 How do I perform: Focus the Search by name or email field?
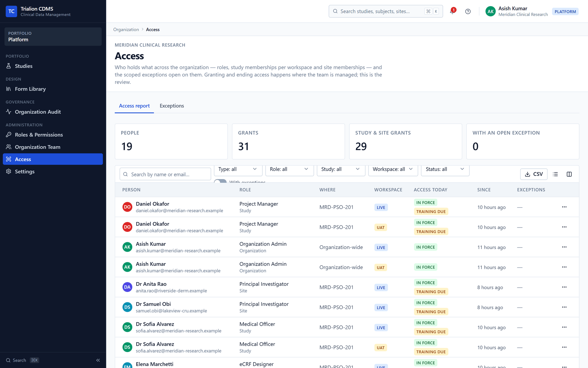point(165,174)
